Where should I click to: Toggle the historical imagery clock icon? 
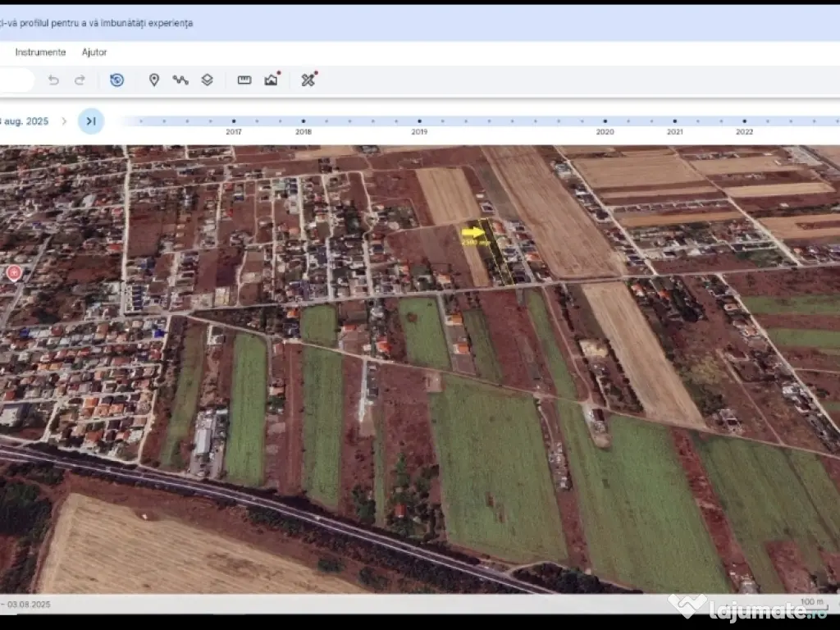tap(116, 80)
